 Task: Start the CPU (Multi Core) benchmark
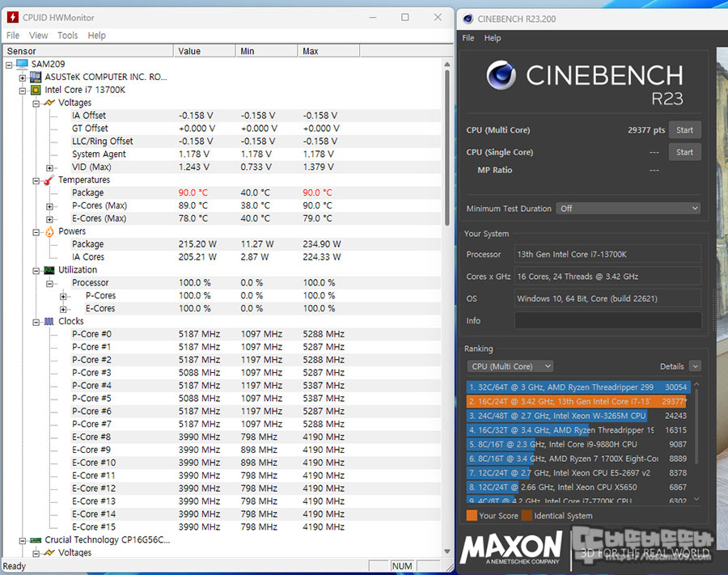click(x=684, y=130)
